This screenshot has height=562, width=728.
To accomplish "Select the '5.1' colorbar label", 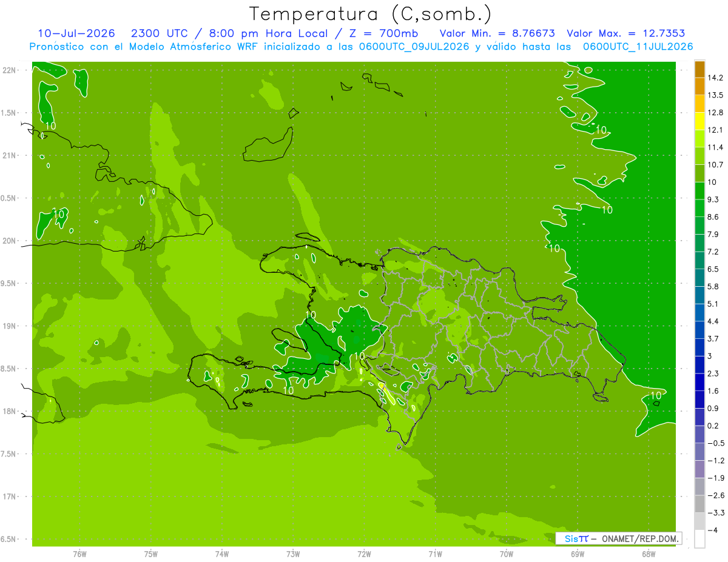I will pos(713,304).
